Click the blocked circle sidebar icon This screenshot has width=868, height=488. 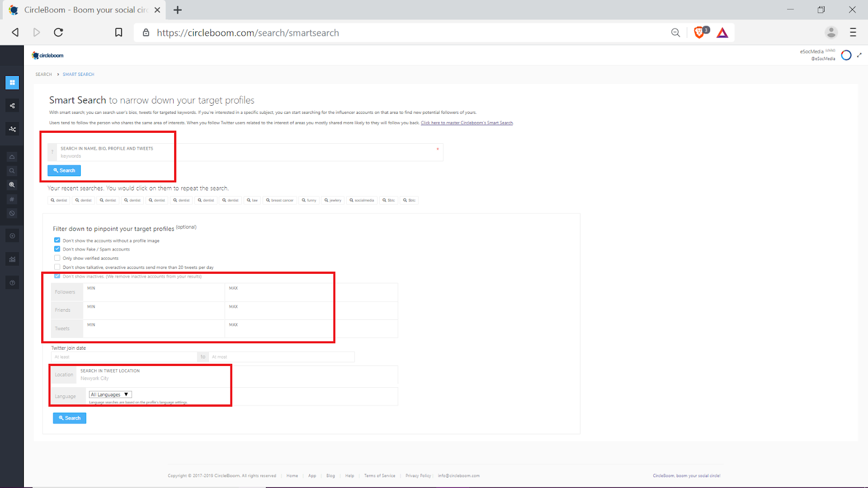(12, 213)
